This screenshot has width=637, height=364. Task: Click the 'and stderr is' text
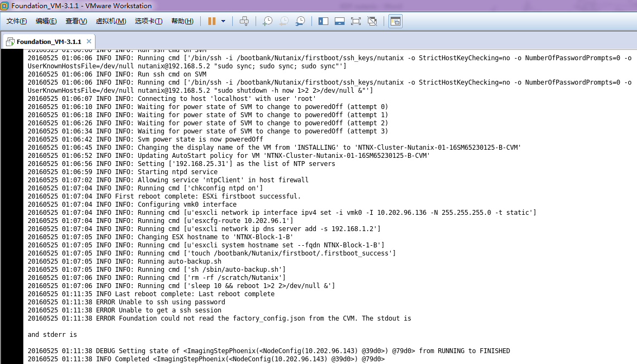pos(52,334)
